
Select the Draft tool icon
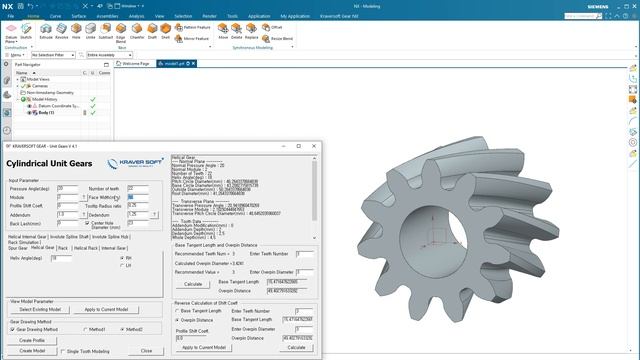point(152,29)
